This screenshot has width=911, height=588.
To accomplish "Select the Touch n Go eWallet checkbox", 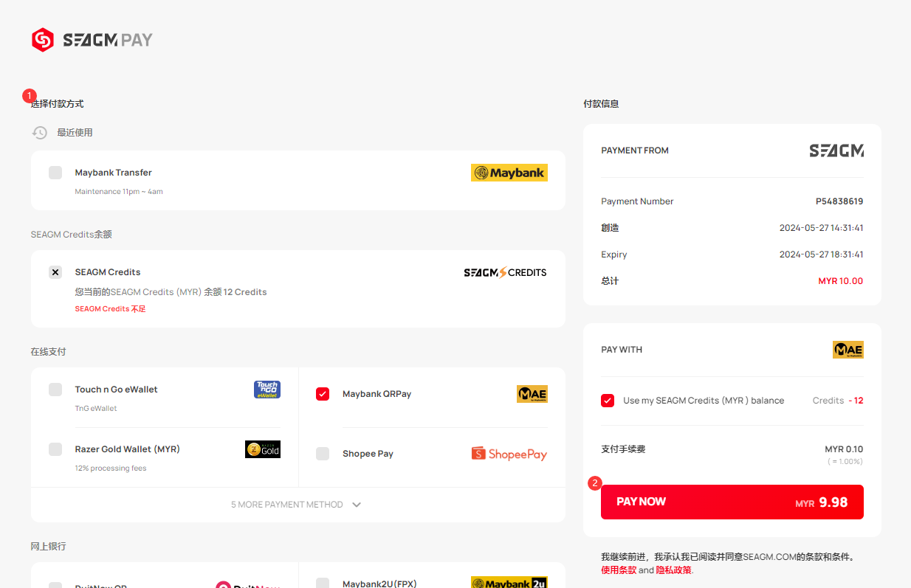I will pyautogui.click(x=55, y=390).
